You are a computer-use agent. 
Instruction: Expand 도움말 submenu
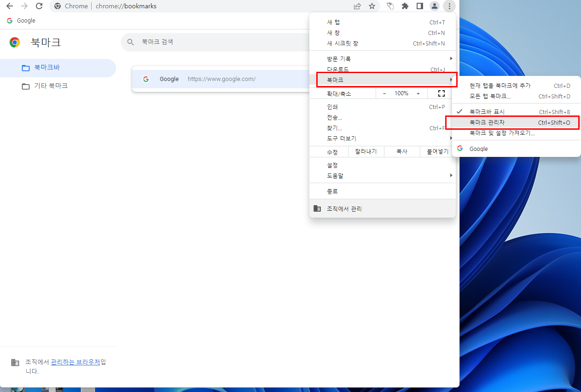383,176
